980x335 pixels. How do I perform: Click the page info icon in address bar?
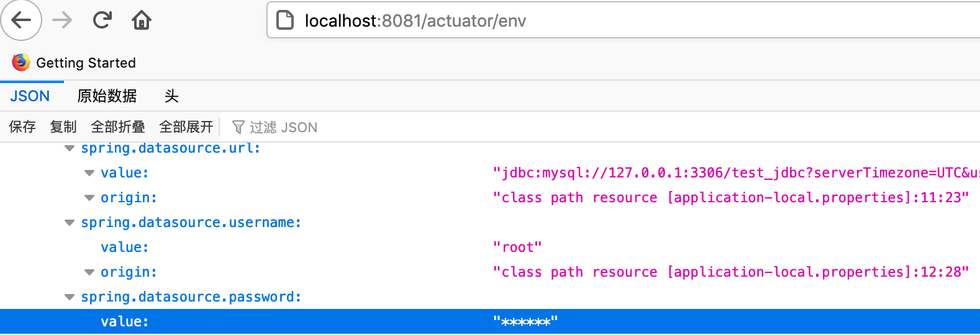[x=285, y=20]
